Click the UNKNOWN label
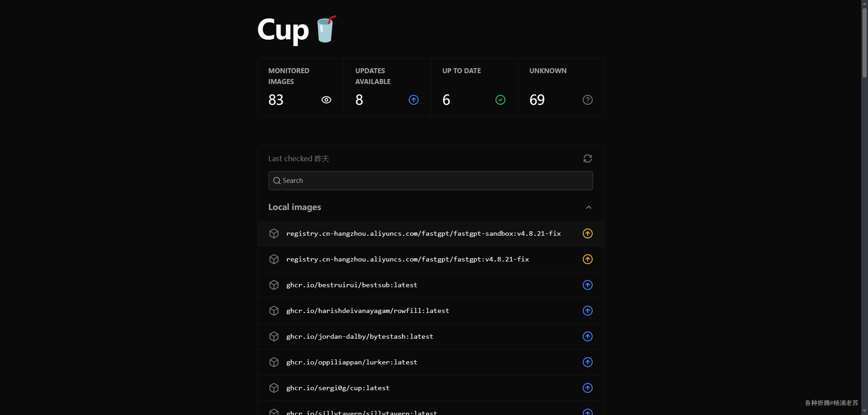The image size is (868, 415). tap(548, 71)
